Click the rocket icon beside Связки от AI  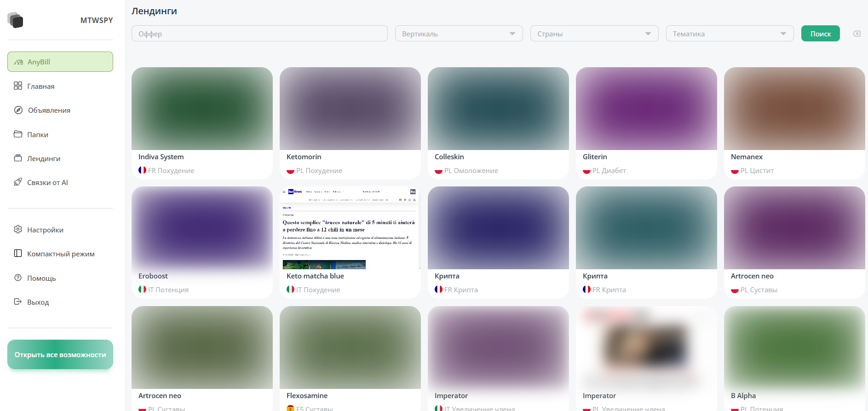click(18, 182)
